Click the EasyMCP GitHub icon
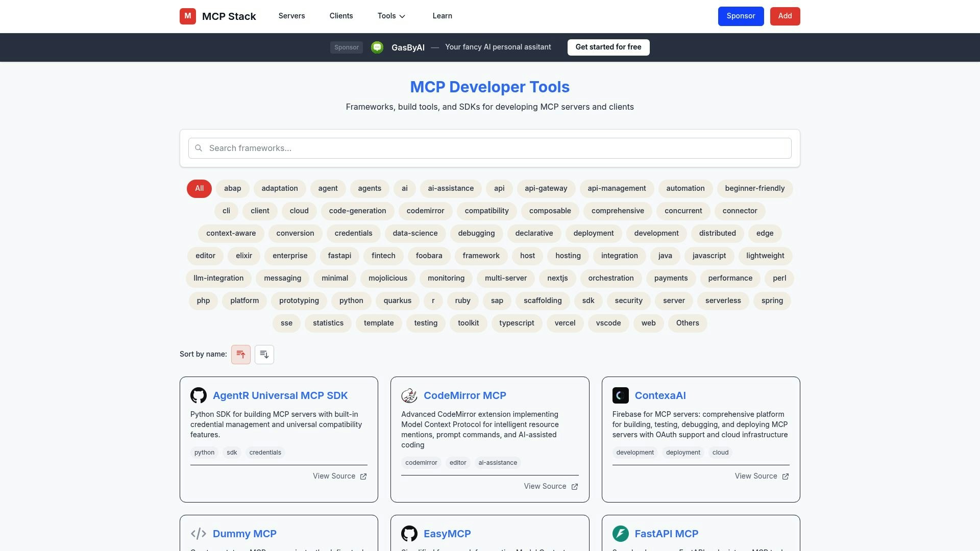This screenshot has height=551, width=980. (409, 534)
